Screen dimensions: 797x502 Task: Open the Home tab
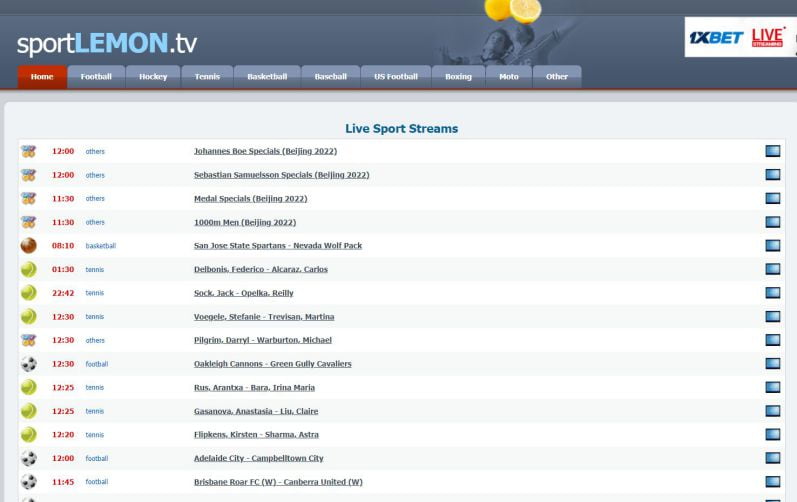tap(42, 77)
